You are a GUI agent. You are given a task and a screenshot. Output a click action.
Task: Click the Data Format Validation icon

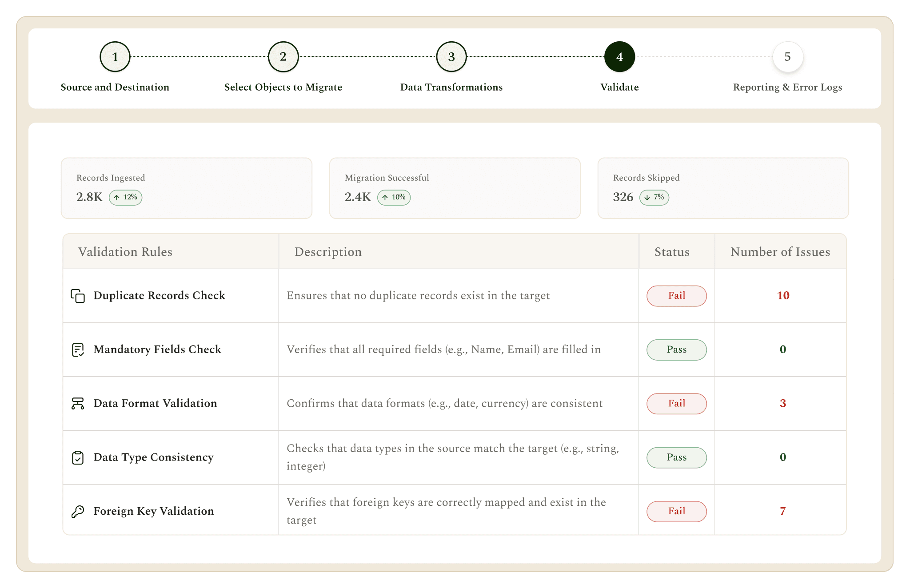pyautogui.click(x=78, y=404)
